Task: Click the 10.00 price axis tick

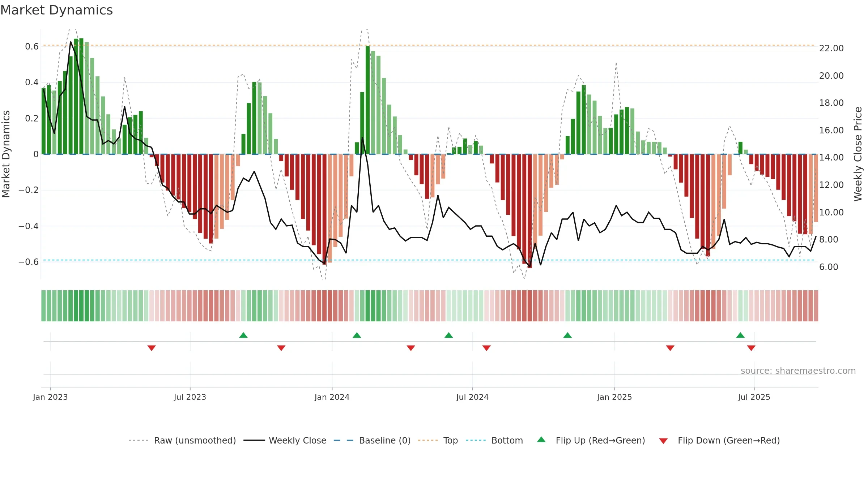Action: (x=831, y=213)
